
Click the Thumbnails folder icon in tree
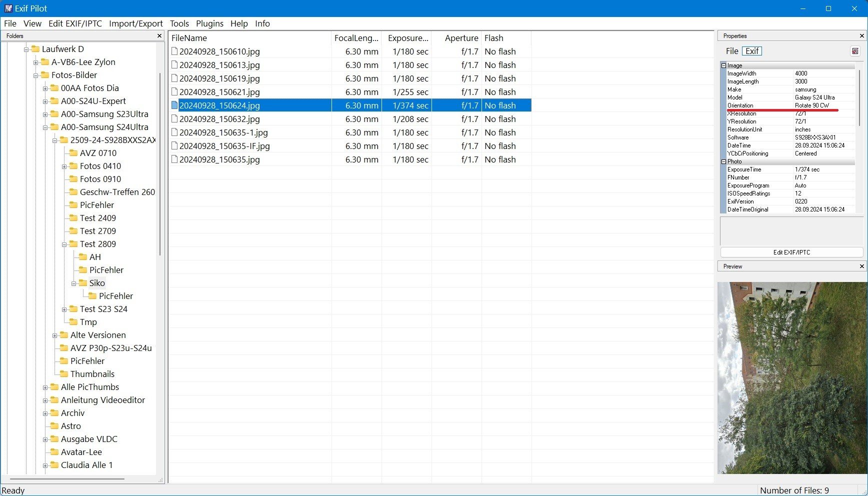coord(64,374)
